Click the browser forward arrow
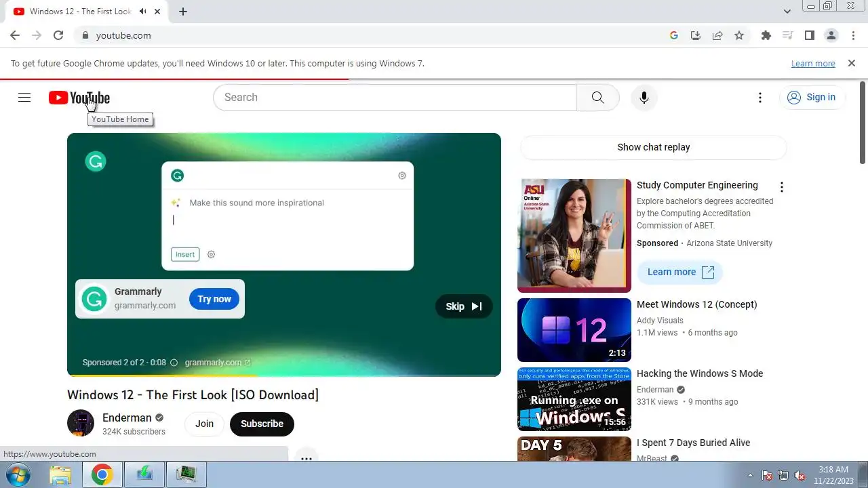868x488 pixels. click(x=37, y=35)
